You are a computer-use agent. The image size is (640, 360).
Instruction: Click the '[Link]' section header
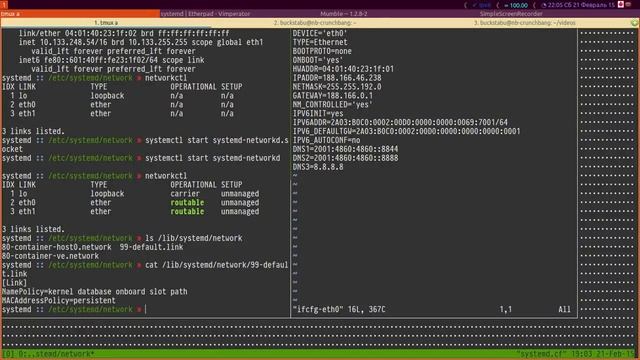(14, 282)
